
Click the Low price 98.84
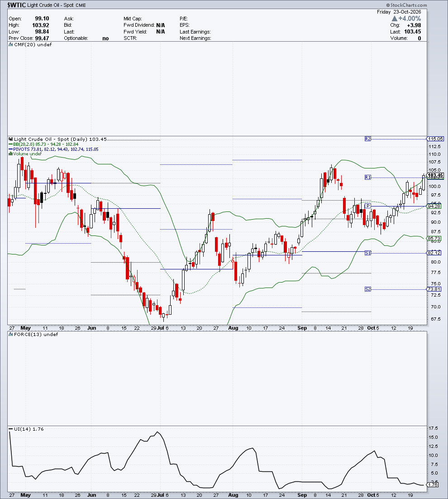(x=42, y=32)
